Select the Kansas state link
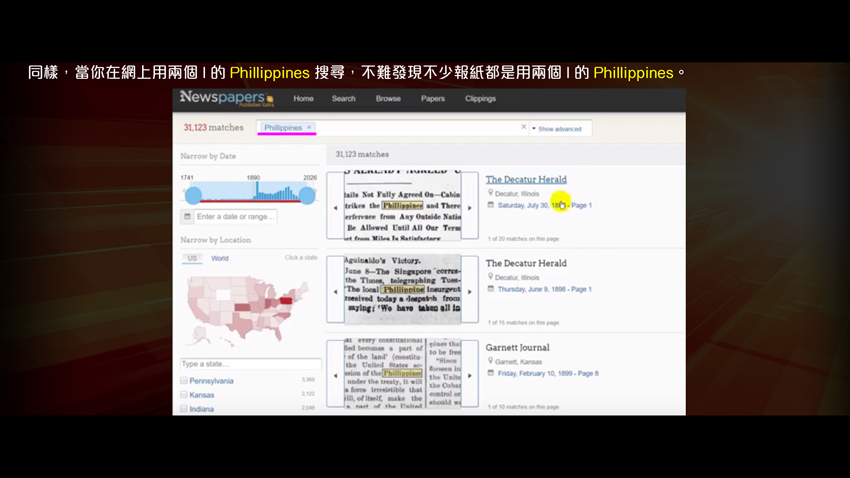 click(x=202, y=395)
